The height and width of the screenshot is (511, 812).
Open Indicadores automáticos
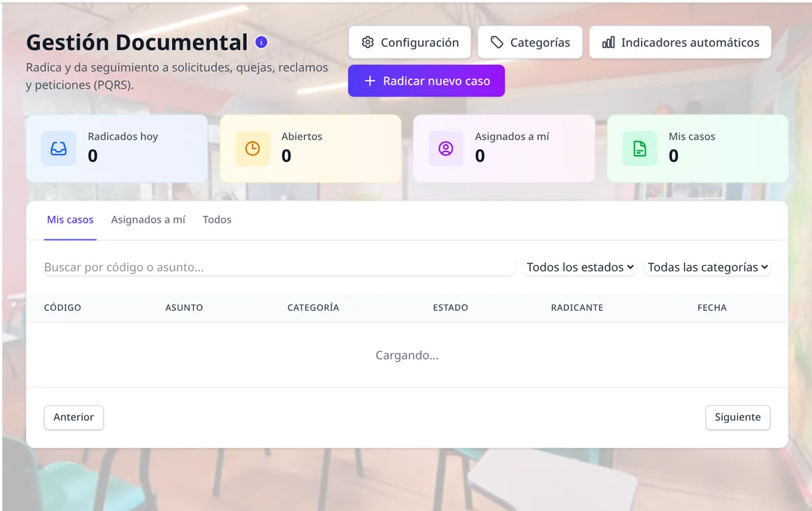(x=680, y=43)
